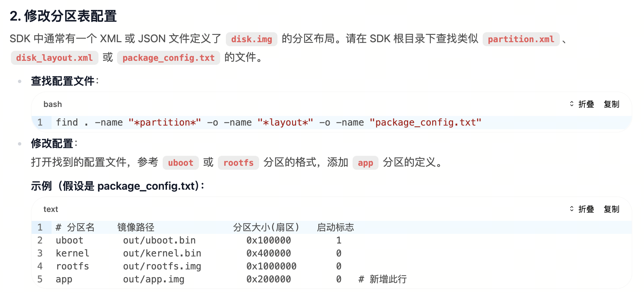Click the disk_layout.xml inline code tag
The height and width of the screenshot is (293, 644).
coord(55,58)
